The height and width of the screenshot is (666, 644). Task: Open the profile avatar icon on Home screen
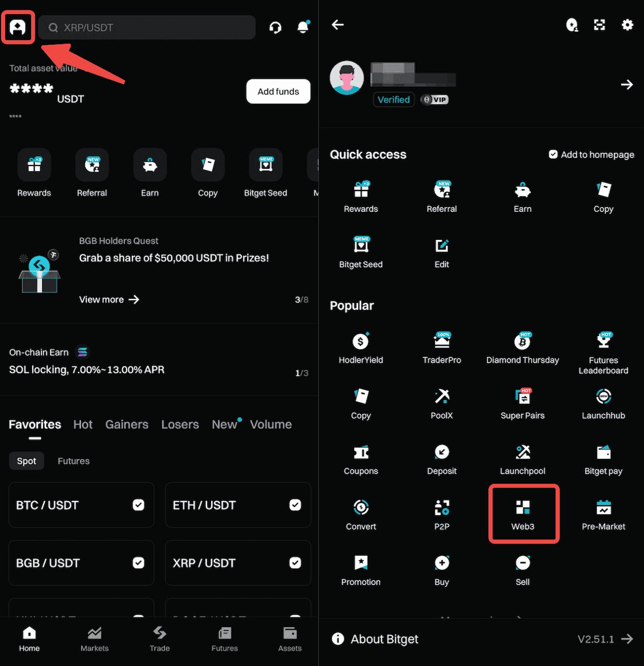click(x=18, y=27)
